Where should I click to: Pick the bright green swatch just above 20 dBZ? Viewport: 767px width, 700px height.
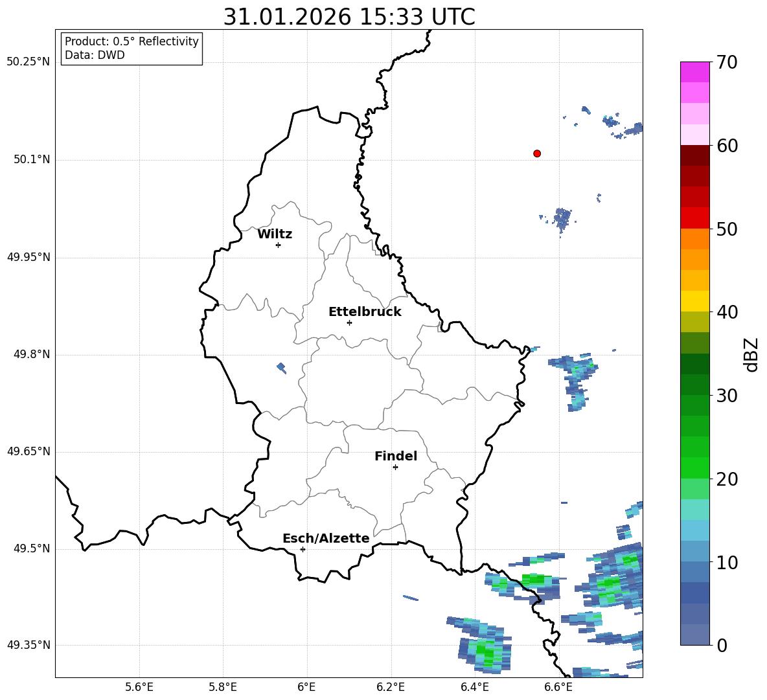coord(695,468)
